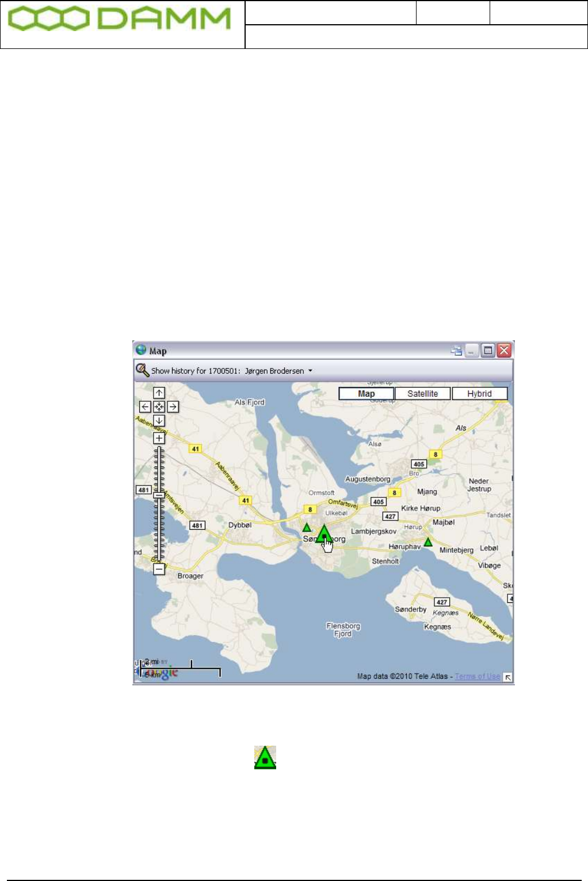Minimize the Map window

point(472,351)
